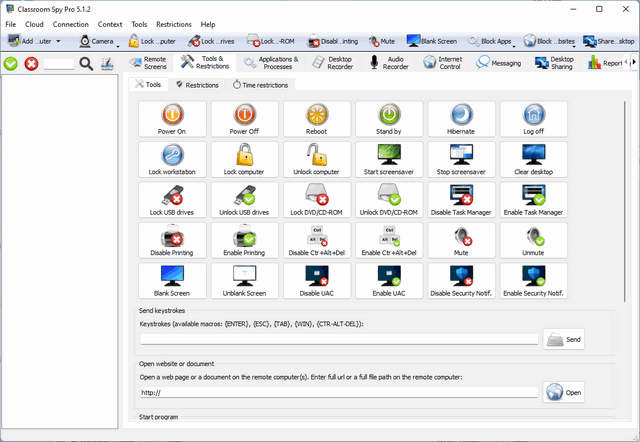Click the Power Off icon button
The width and height of the screenshot is (640, 442).
click(244, 121)
